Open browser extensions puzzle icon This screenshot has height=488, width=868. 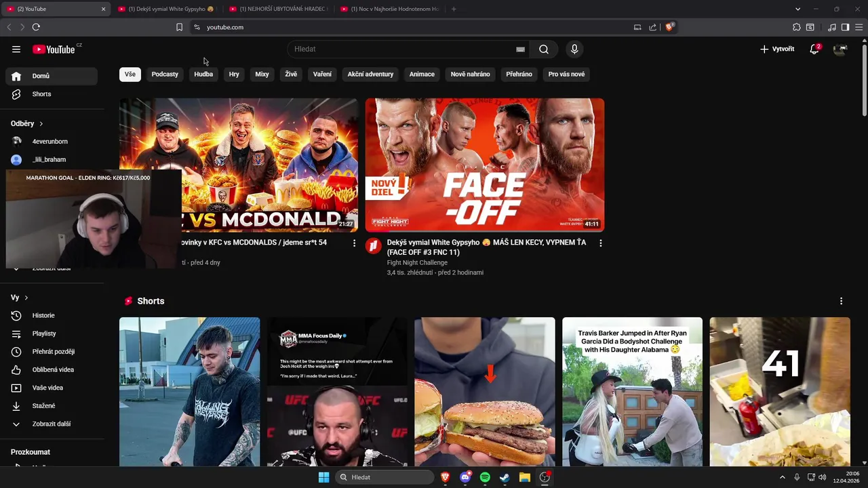(797, 27)
